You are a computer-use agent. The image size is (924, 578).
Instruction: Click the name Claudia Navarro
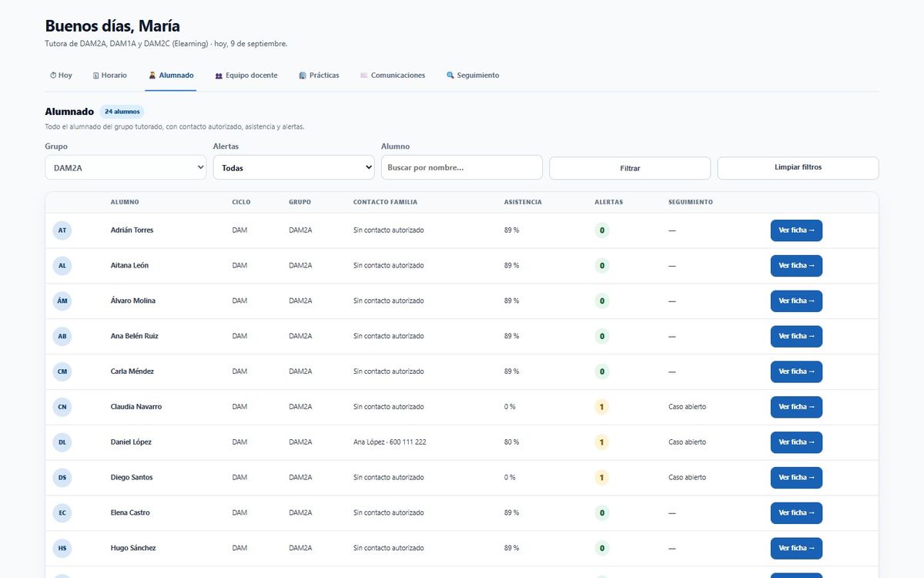[x=136, y=407]
